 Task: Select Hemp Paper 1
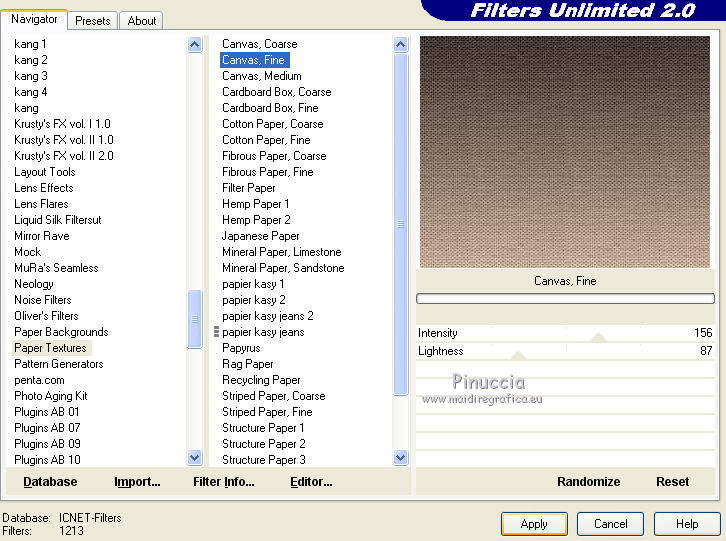click(256, 204)
